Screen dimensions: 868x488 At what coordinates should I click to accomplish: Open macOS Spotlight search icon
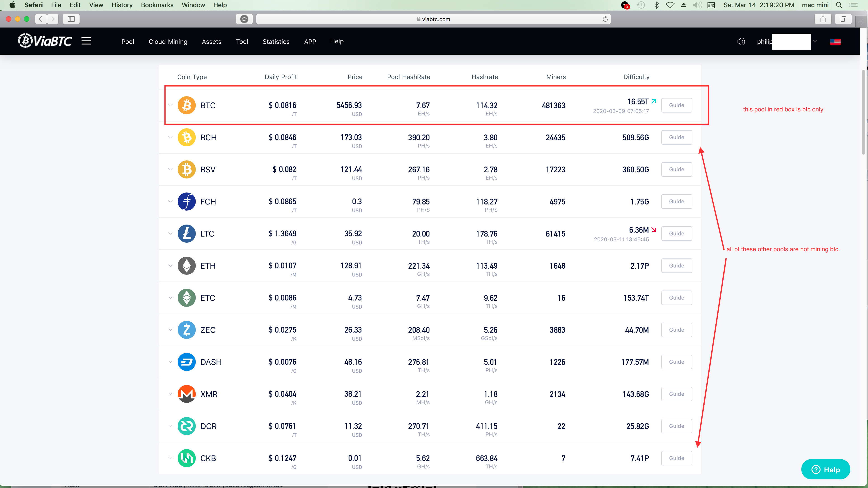(839, 5)
